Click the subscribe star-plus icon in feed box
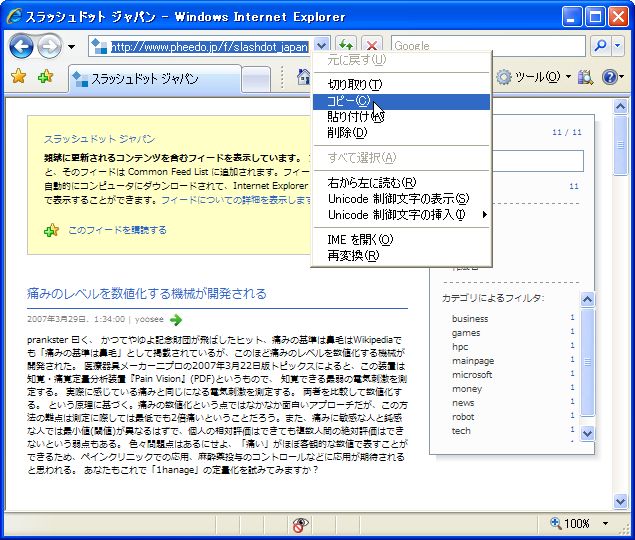The width and height of the screenshot is (635, 540). (51, 231)
